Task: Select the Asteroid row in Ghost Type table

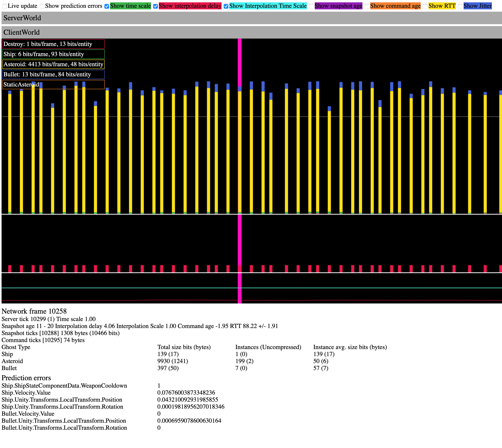Action: [x=12, y=361]
